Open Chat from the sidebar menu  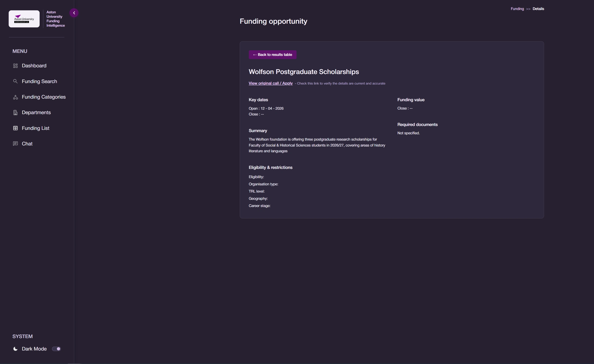[27, 144]
